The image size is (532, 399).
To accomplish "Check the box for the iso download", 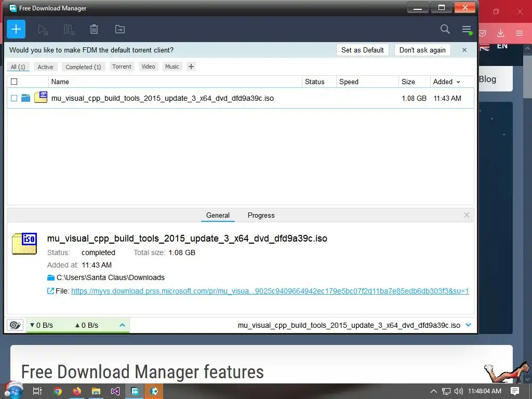I will (x=14, y=98).
